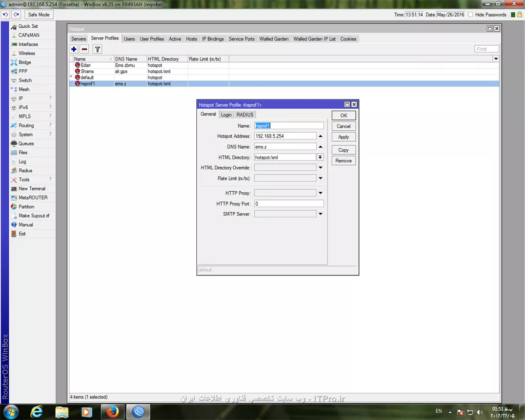The height and width of the screenshot is (420, 525).
Task: Click Cancel in profile dialog
Action: pyautogui.click(x=344, y=126)
